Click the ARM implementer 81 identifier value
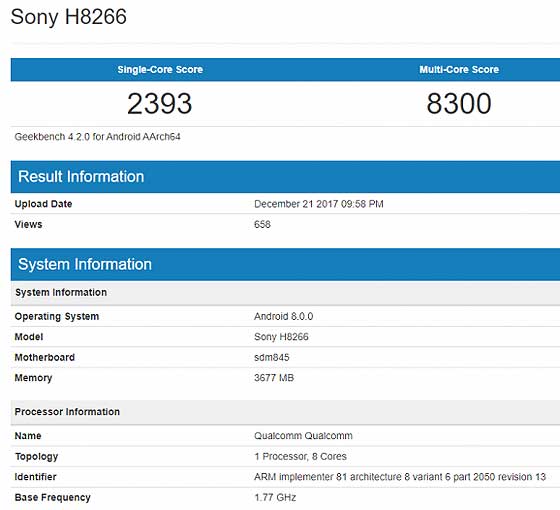The image size is (560, 510). pos(400,477)
